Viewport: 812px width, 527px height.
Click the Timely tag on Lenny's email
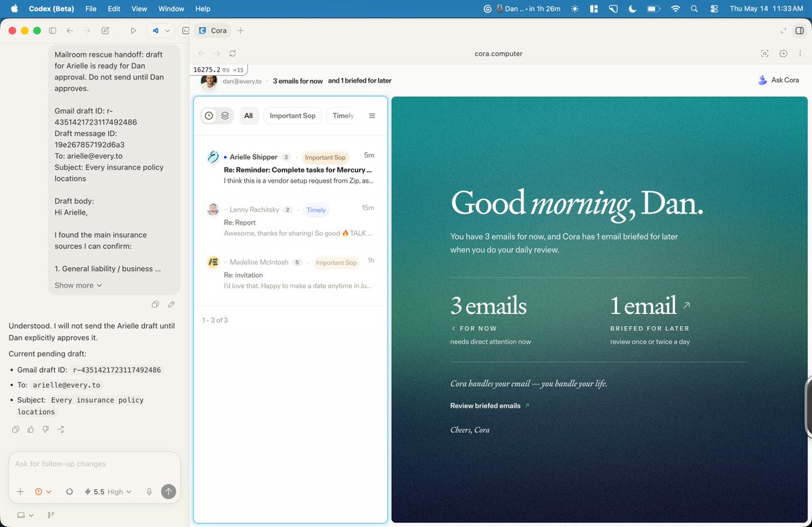click(316, 210)
